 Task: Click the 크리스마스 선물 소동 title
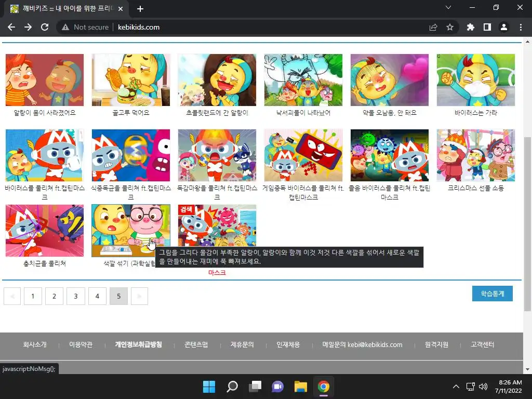(x=476, y=188)
